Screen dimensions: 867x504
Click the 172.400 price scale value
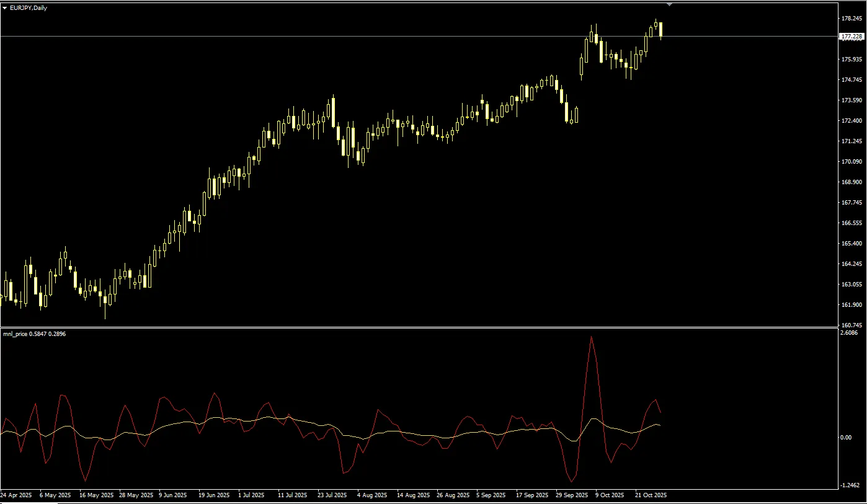coord(851,121)
